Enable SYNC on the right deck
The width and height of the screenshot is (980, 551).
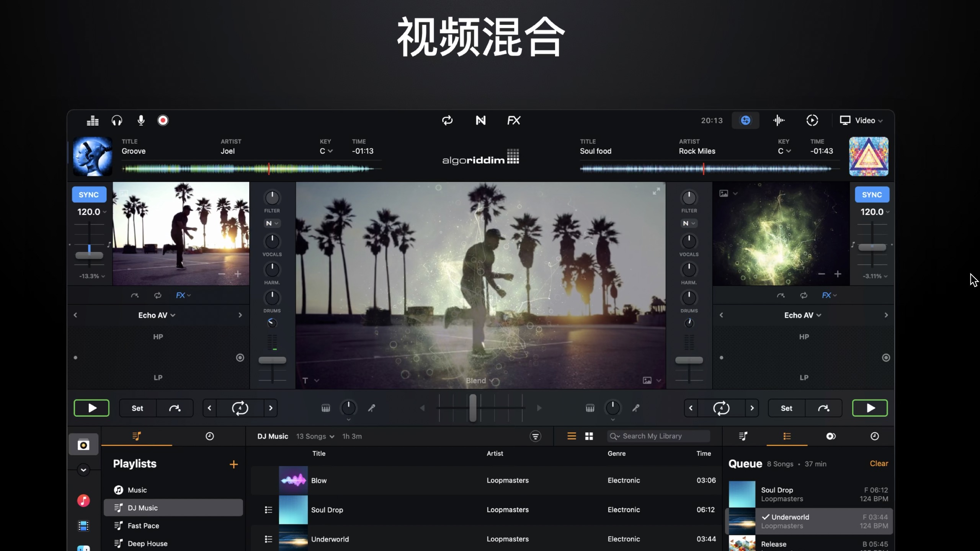872,194
